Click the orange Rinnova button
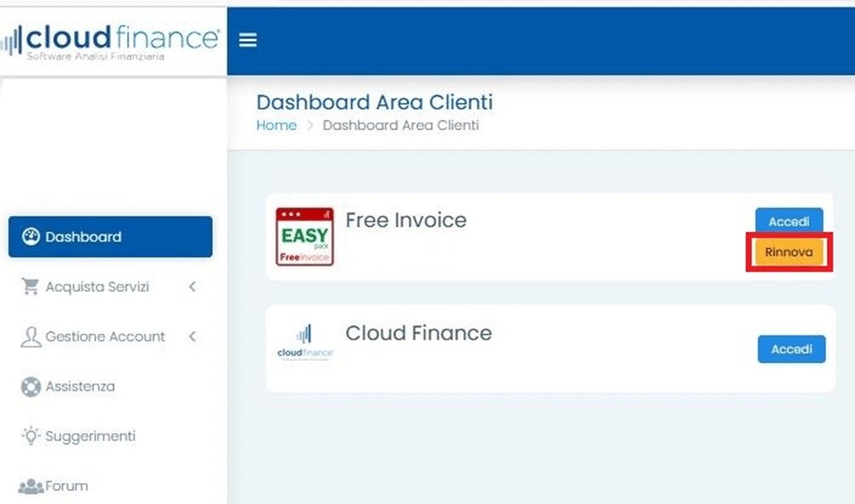The width and height of the screenshot is (855, 504). point(789,252)
